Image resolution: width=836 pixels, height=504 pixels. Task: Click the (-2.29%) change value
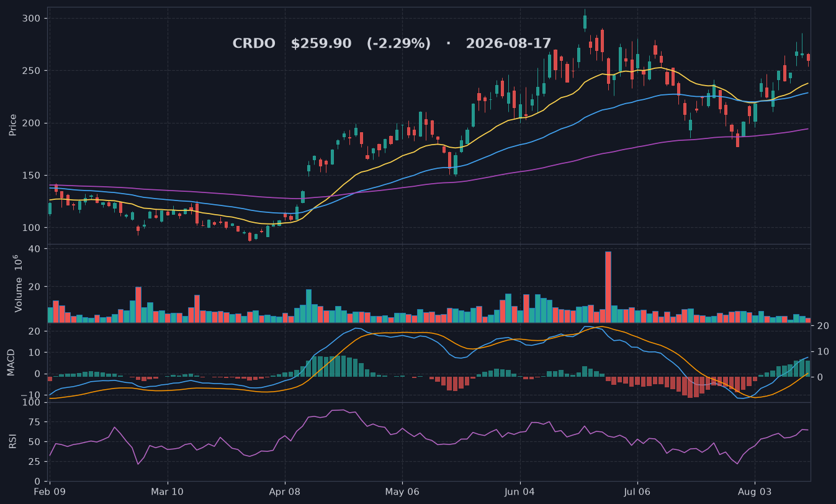coord(398,44)
